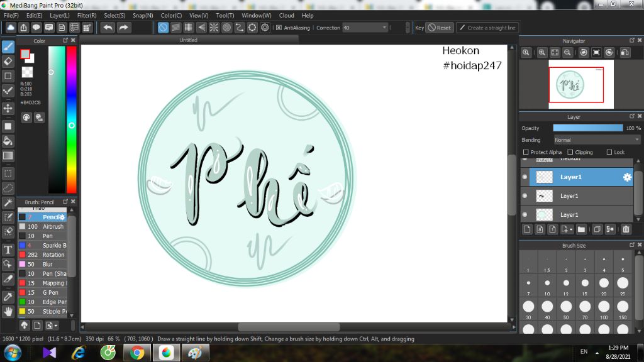Enable the layer Lock checkbox
The image size is (644, 362).
609,152
